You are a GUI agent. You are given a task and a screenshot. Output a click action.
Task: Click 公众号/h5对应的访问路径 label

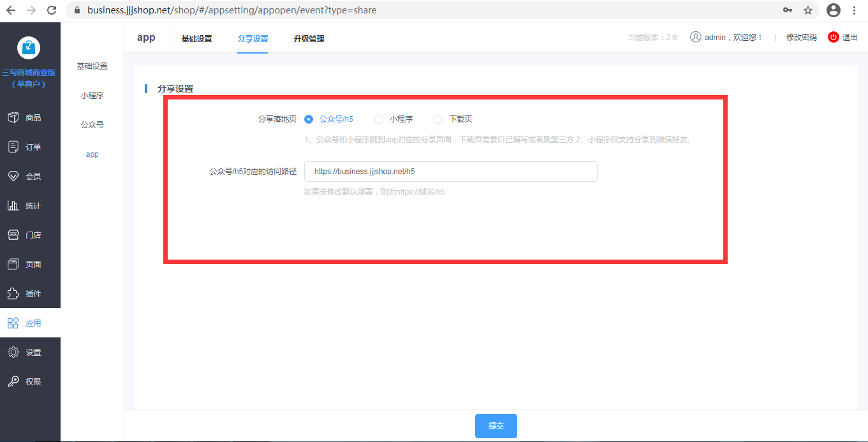coord(253,171)
